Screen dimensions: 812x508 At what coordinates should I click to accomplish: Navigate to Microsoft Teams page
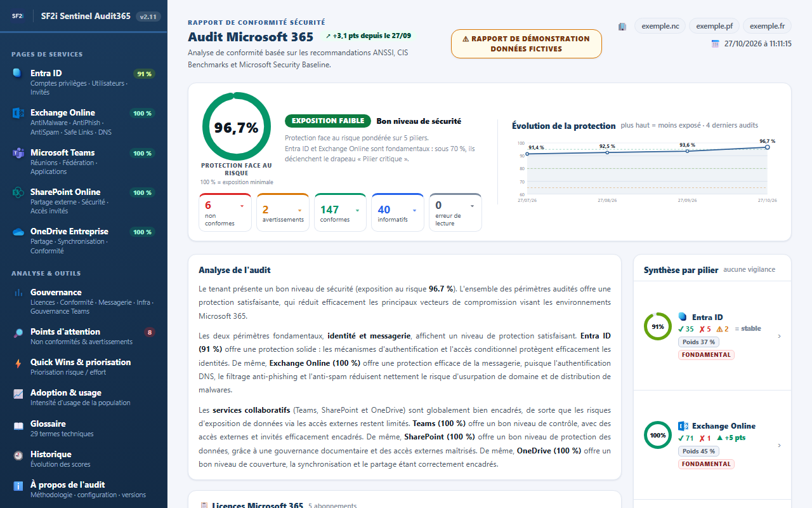pyautogui.click(x=83, y=162)
